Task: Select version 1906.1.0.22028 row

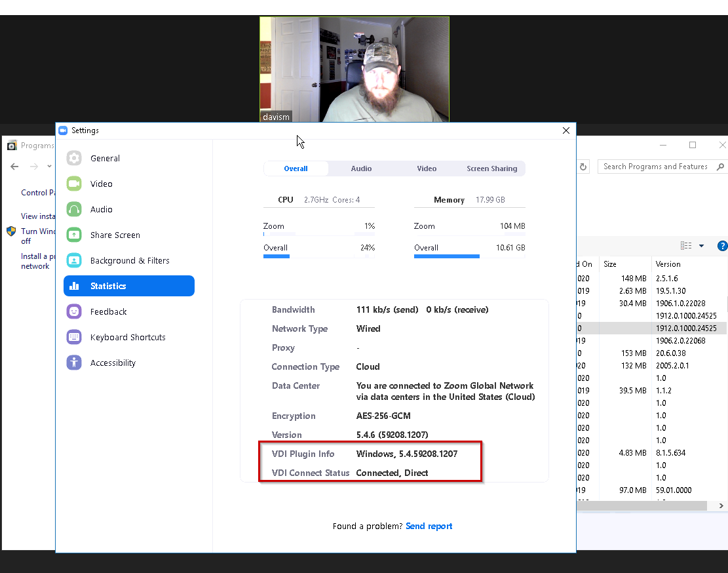Action: pos(652,303)
